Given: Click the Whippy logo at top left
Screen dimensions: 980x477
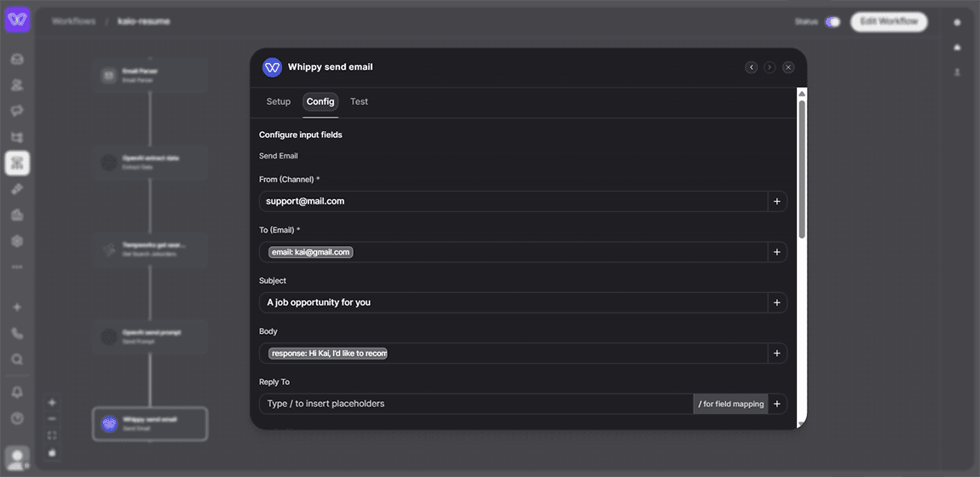Looking at the screenshot, I should (x=17, y=20).
